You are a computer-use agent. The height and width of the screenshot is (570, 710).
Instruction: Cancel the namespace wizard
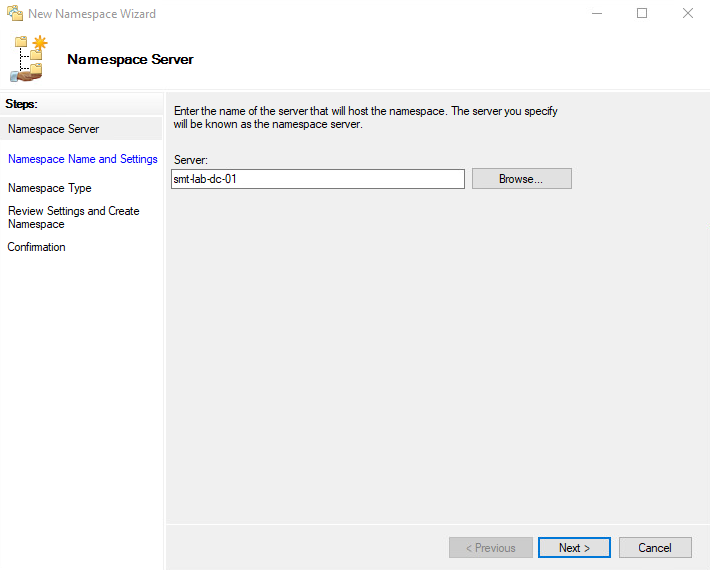(655, 548)
